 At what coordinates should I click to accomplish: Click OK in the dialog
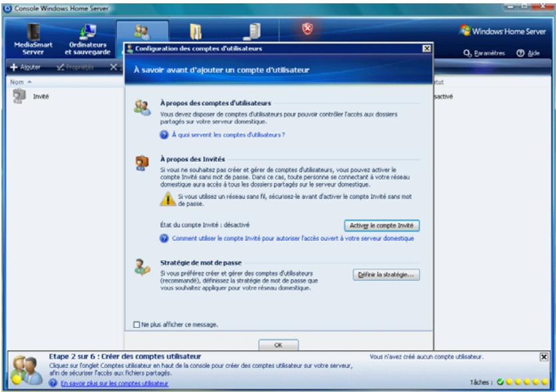[x=278, y=345]
